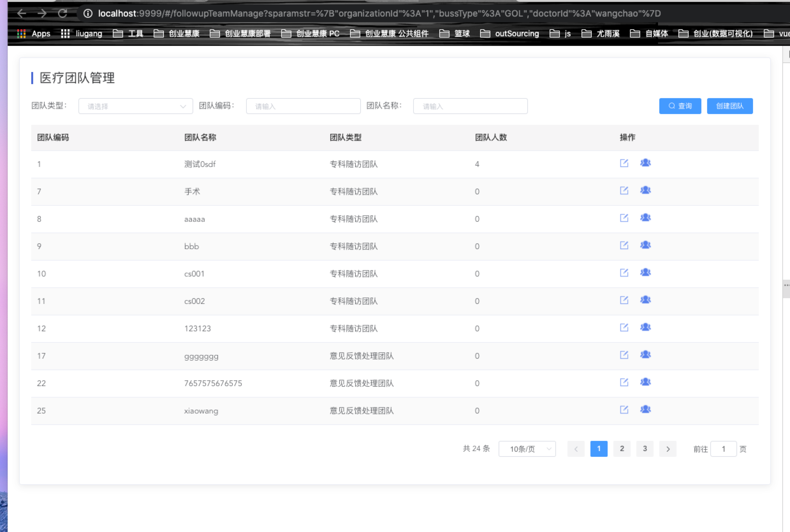Open the 自媒体 bookmark folder

(649, 33)
